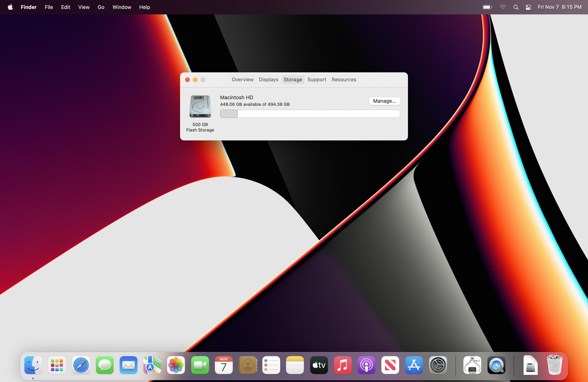The width and height of the screenshot is (588, 382).
Task: Toggle Control Center in menu bar
Action: pyautogui.click(x=528, y=7)
